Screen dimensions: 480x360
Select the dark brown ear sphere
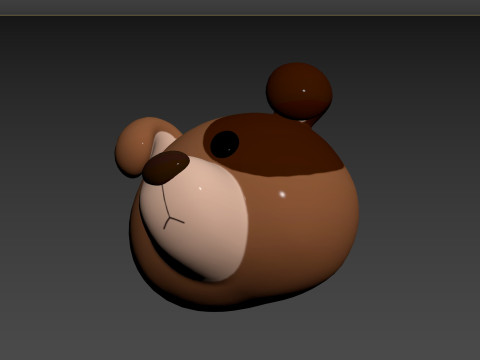pos(299,91)
